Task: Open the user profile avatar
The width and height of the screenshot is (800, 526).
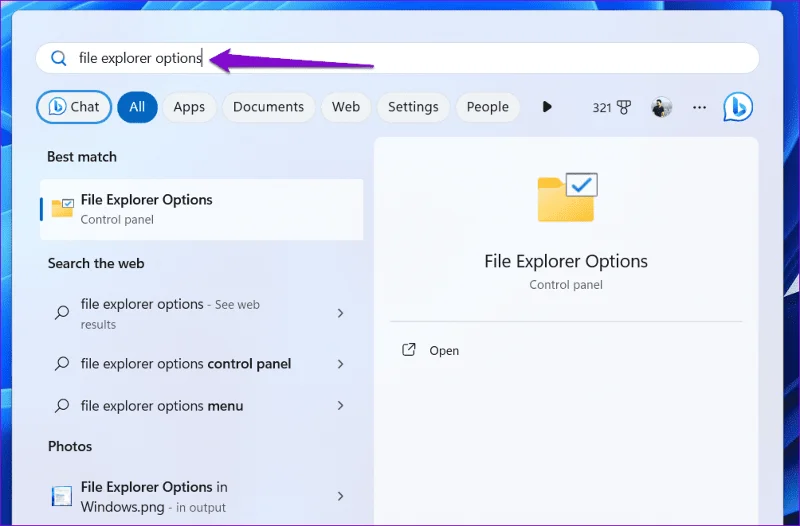Action: [x=662, y=107]
